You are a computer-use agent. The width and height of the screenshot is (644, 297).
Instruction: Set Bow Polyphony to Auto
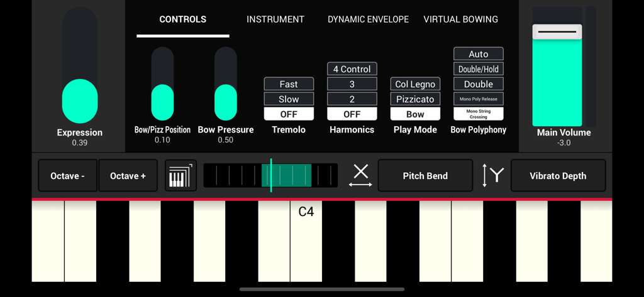479,54
